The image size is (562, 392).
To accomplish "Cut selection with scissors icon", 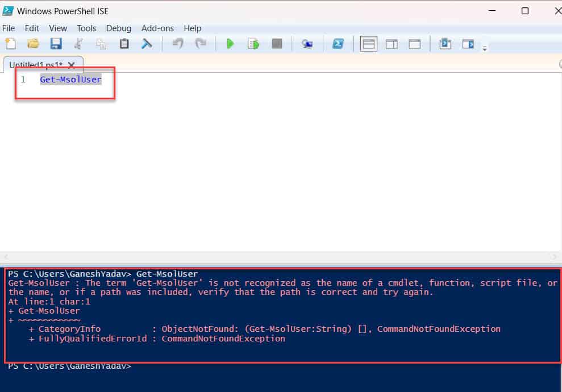I will point(78,44).
